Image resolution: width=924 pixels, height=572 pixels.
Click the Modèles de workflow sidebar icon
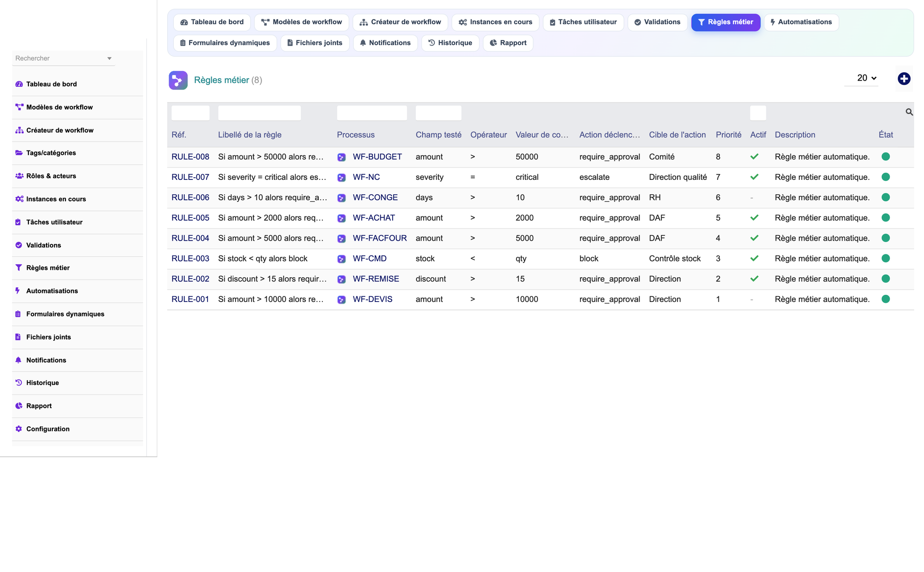click(x=19, y=107)
